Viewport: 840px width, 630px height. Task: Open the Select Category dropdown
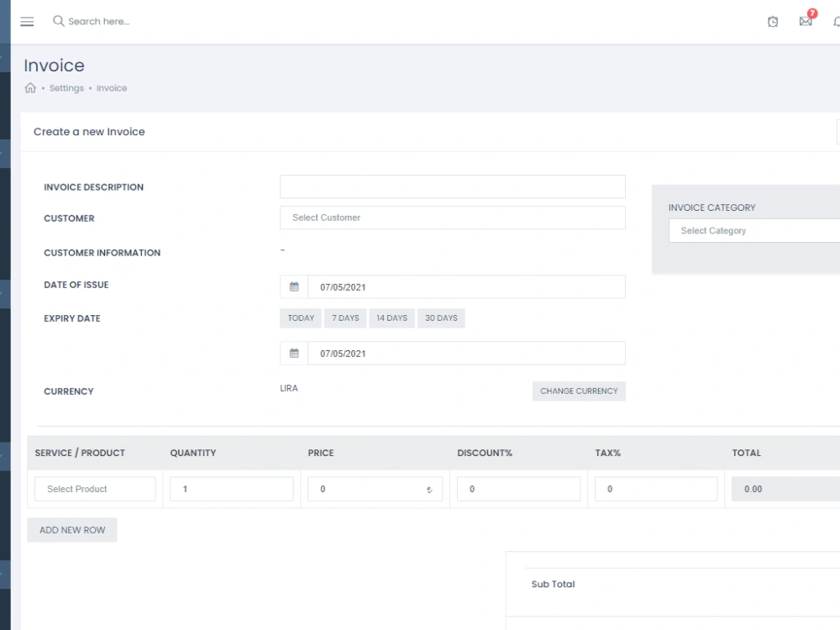[x=754, y=230]
